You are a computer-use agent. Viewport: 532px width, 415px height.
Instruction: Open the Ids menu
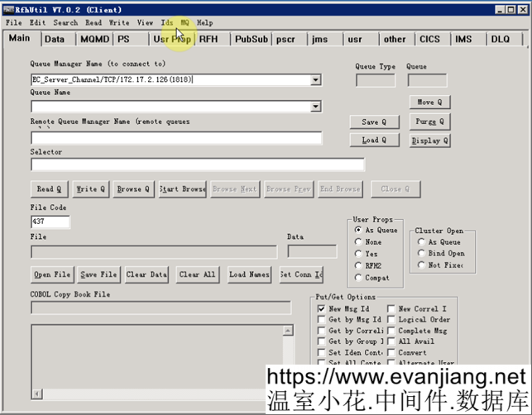click(167, 23)
